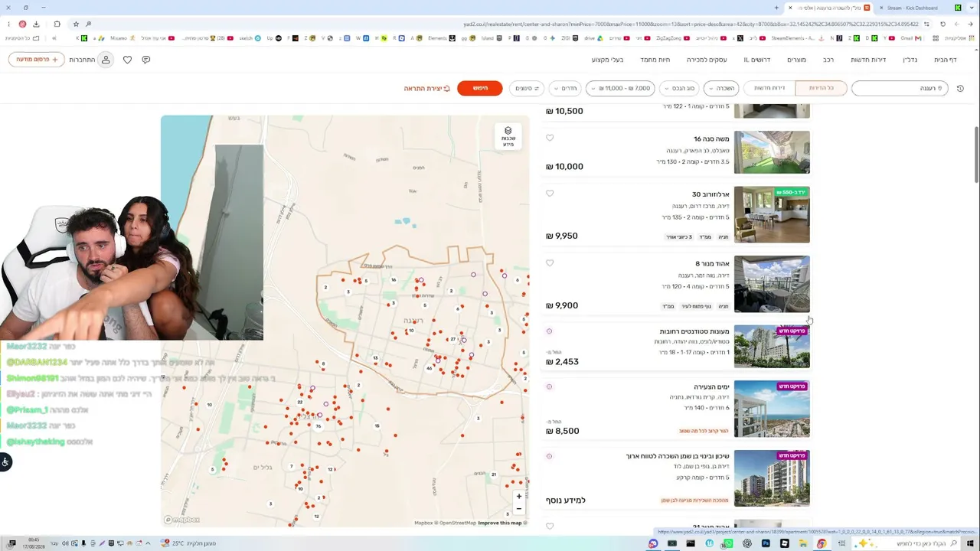Image resolution: width=980 pixels, height=551 pixels.
Task: Open the חיות מחמד nav item
Action: click(x=655, y=60)
